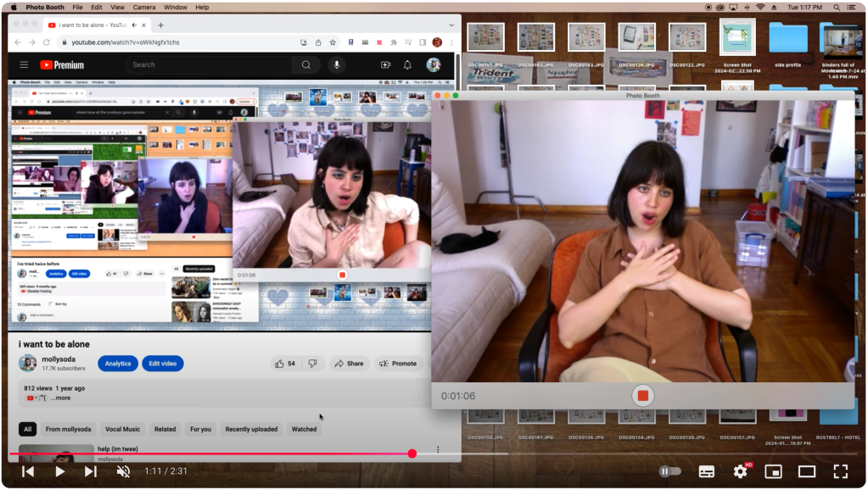868x490 pixels.
Task: Search with voice microphone icon
Action: click(x=337, y=64)
